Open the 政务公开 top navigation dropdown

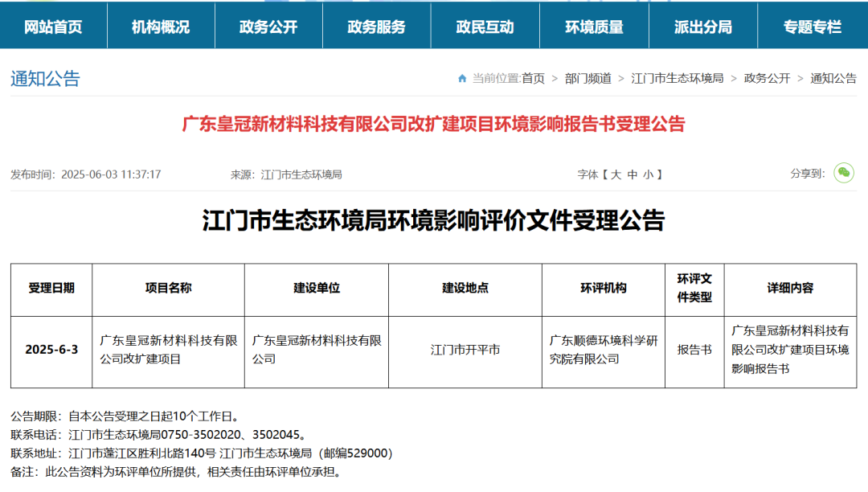tap(270, 25)
